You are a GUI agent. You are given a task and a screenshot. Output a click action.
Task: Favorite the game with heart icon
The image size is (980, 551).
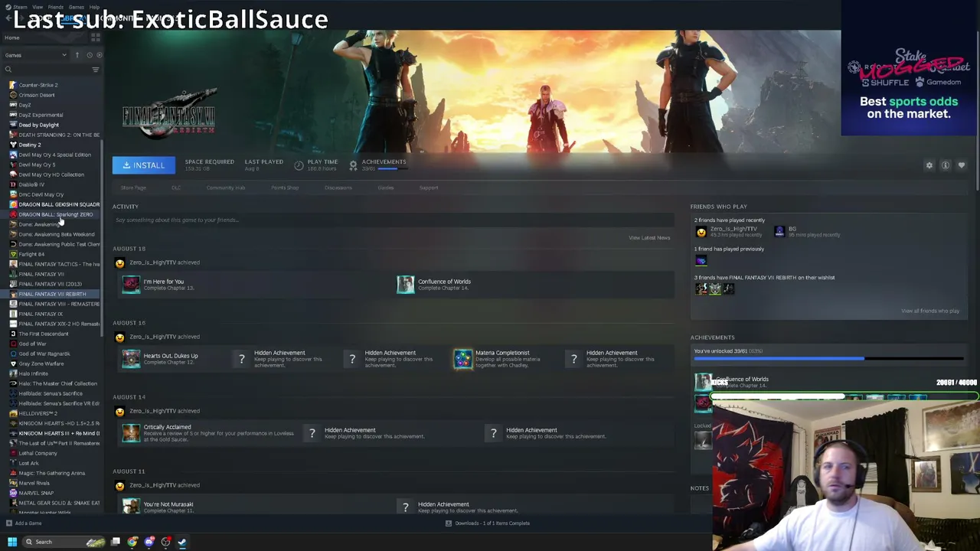click(x=962, y=165)
